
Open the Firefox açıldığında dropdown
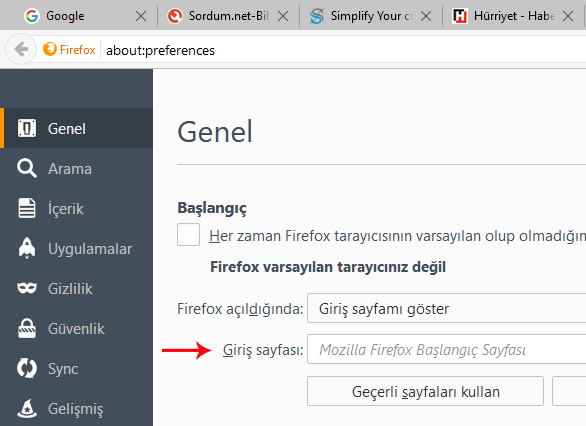point(447,308)
